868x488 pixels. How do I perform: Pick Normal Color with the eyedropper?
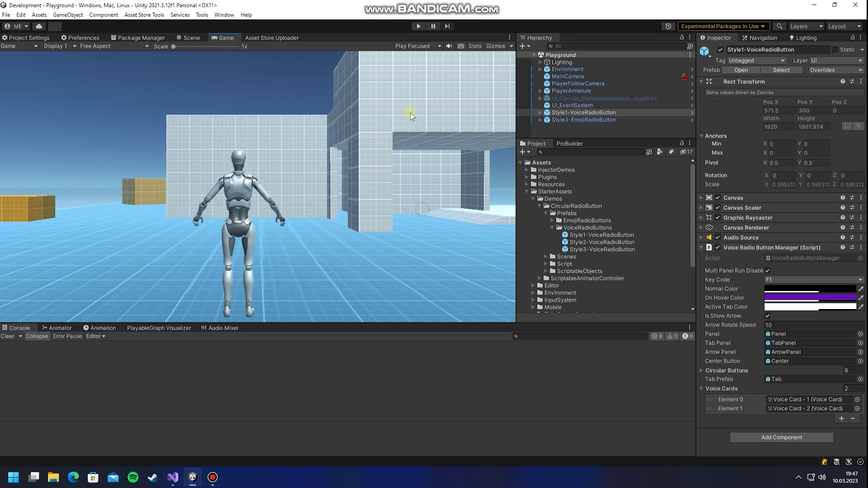(x=861, y=289)
